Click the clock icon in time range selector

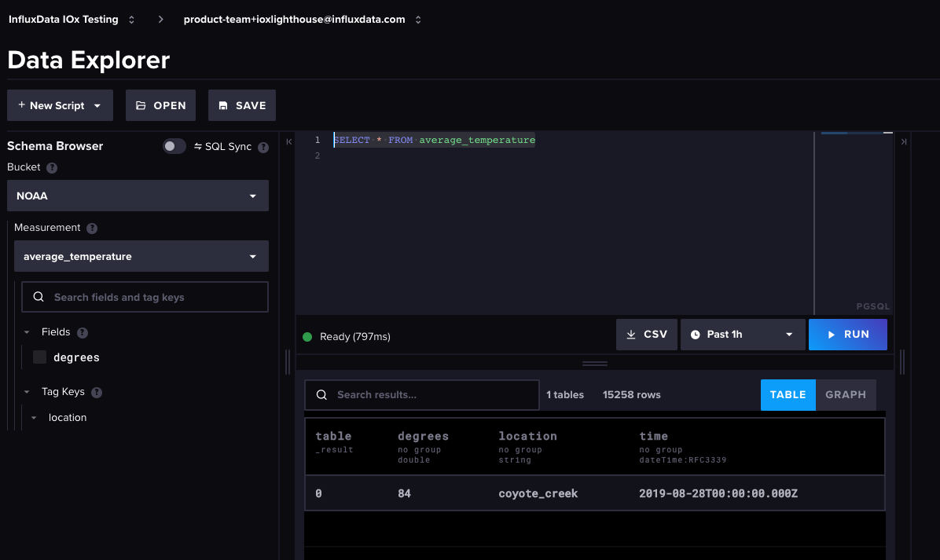[x=696, y=334]
